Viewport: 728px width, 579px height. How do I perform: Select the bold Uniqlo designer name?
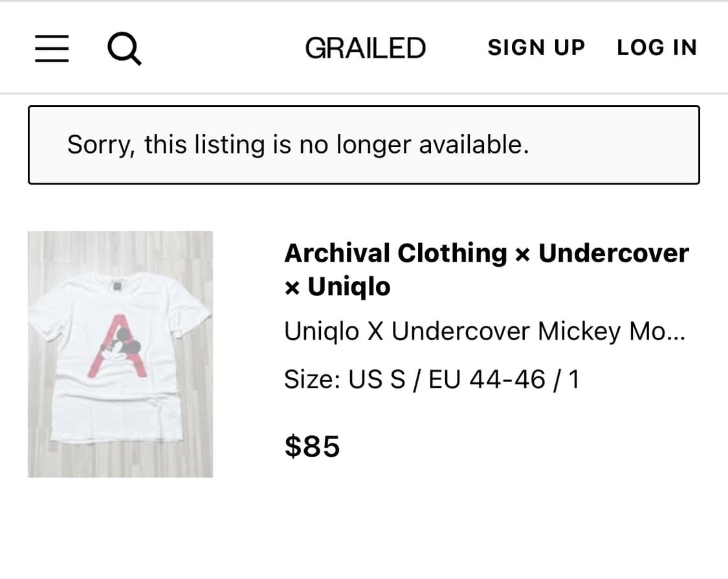[349, 286]
